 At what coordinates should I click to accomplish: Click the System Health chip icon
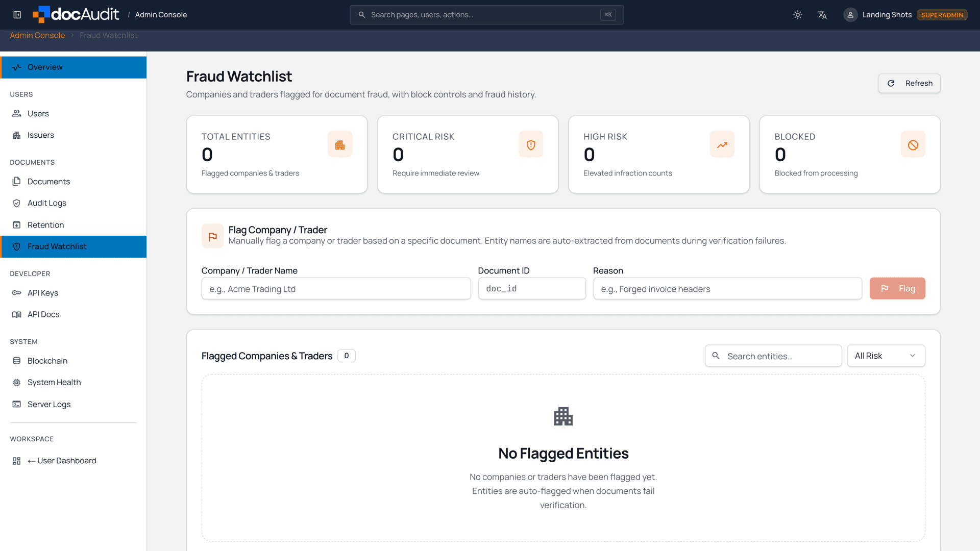pos(17,382)
